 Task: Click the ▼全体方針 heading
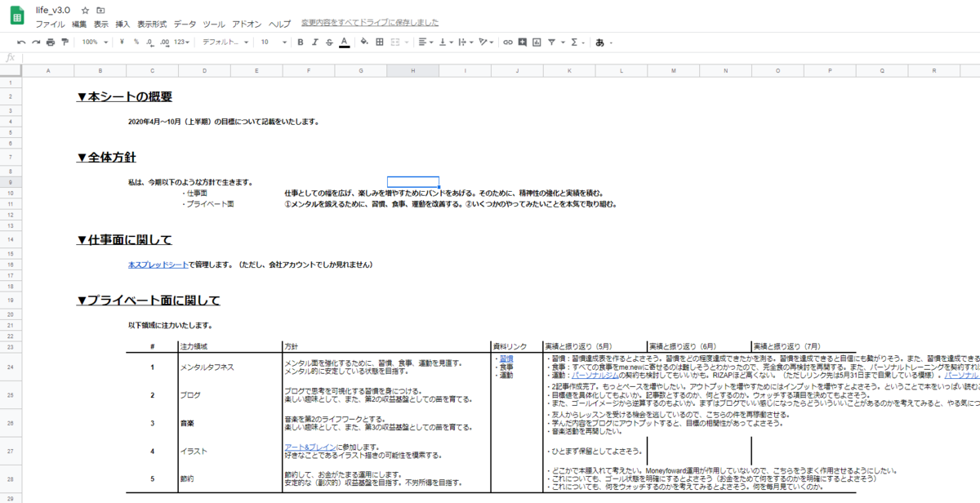[x=106, y=157]
